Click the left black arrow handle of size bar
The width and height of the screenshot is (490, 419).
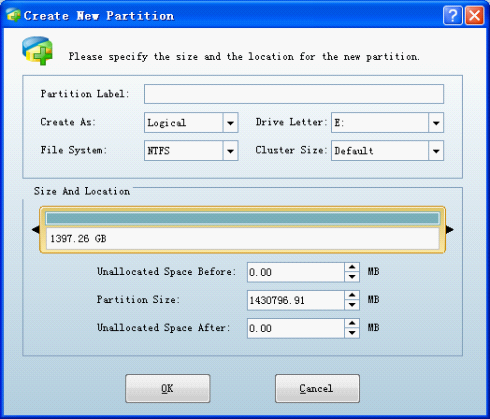pos(35,229)
